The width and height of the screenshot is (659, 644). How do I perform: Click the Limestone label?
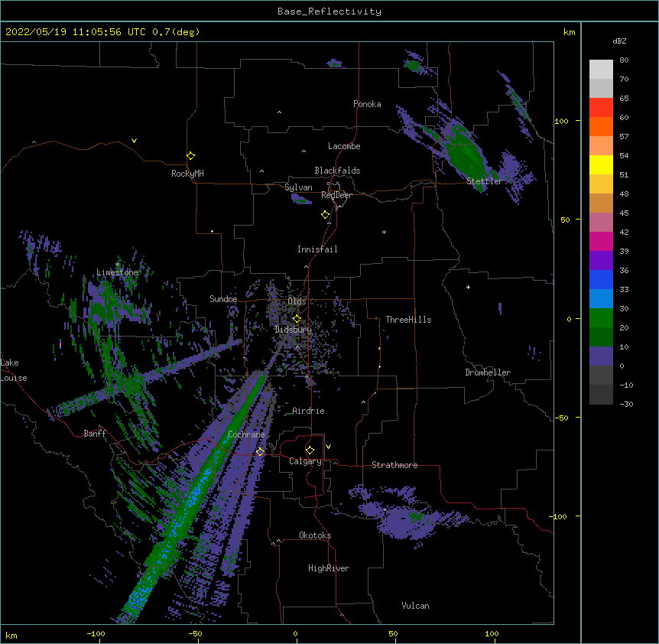tap(117, 272)
